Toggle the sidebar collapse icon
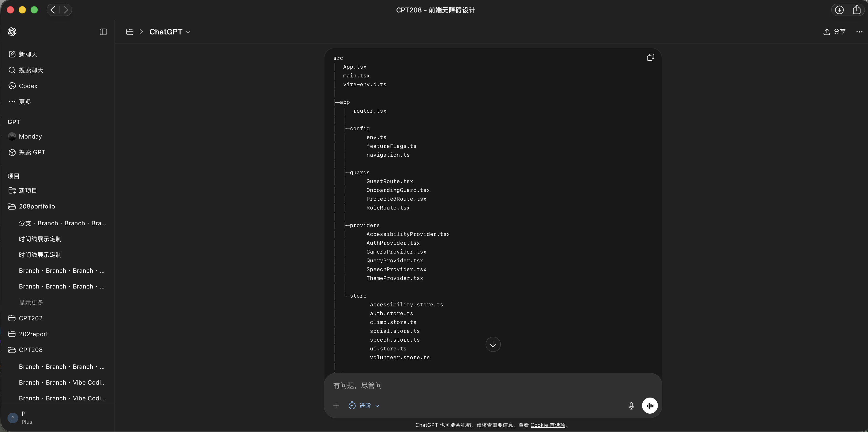This screenshot has width=868, height=432. (x=103, y=32)
